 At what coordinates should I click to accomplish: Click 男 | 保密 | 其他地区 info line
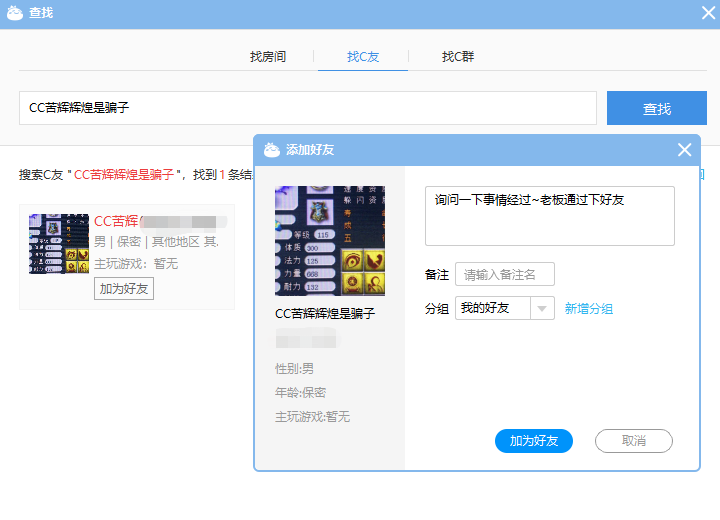(x=156, y=242)
